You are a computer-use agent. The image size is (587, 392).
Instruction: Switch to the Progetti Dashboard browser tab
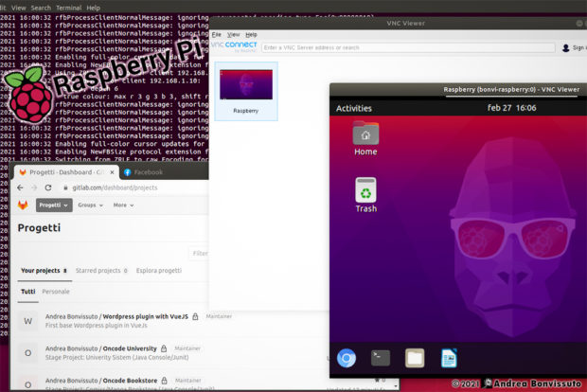pyautogui.click(x=66, y=172)
